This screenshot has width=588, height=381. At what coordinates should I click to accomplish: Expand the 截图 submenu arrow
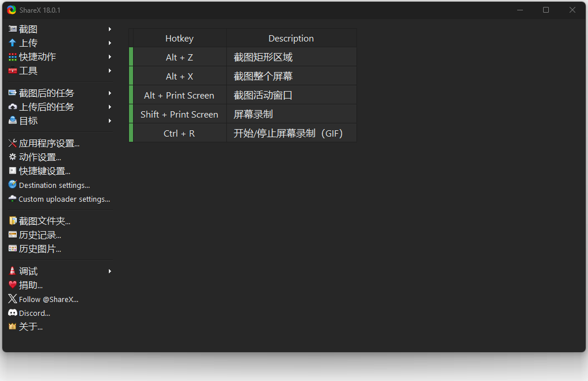110,29
